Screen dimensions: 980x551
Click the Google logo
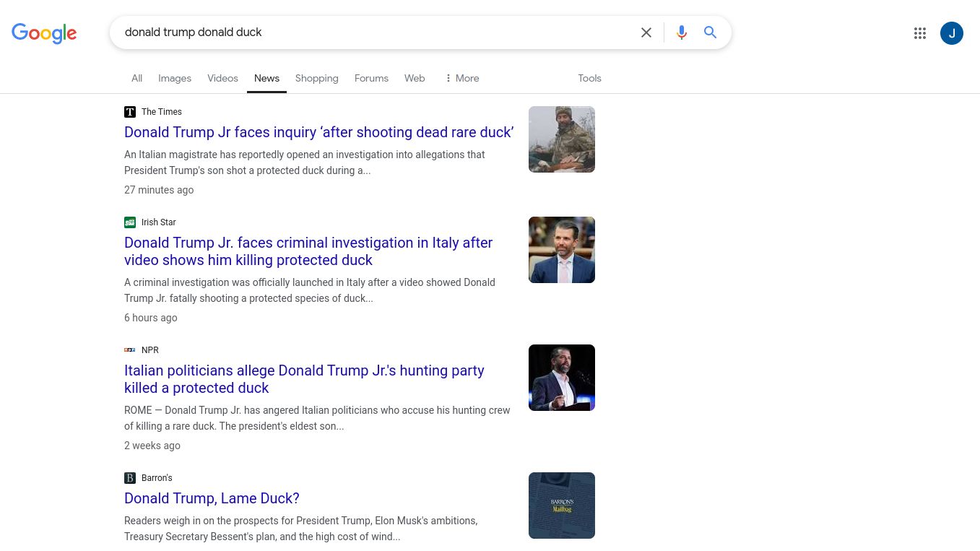click(44, 33)
